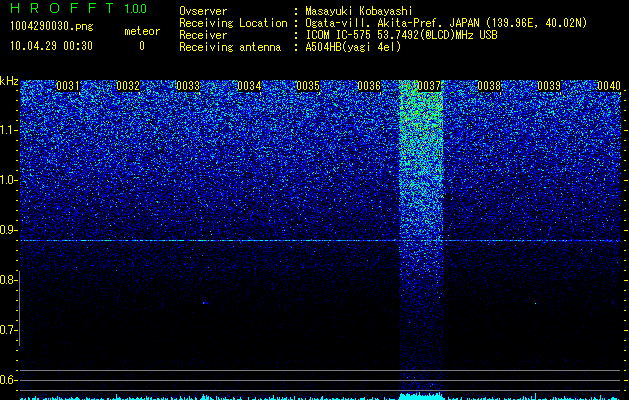Click time marker 0033

pyautogui.click(x=188, y=86)
